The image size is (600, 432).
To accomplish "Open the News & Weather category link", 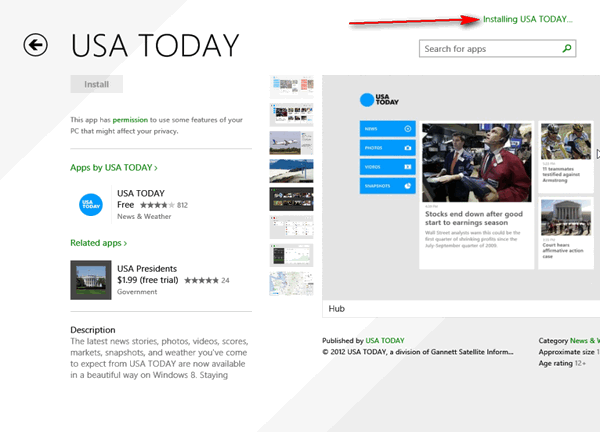I will click(585, 341).
